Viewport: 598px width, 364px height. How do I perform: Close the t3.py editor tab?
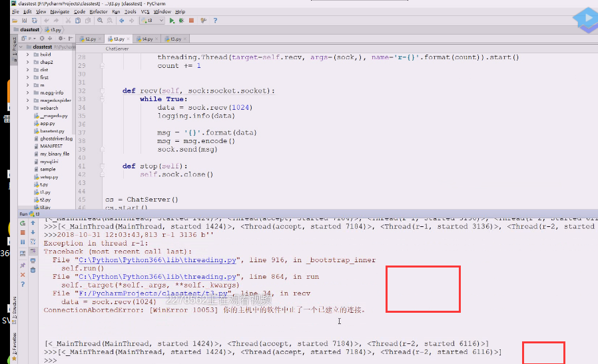coord(128,39)
